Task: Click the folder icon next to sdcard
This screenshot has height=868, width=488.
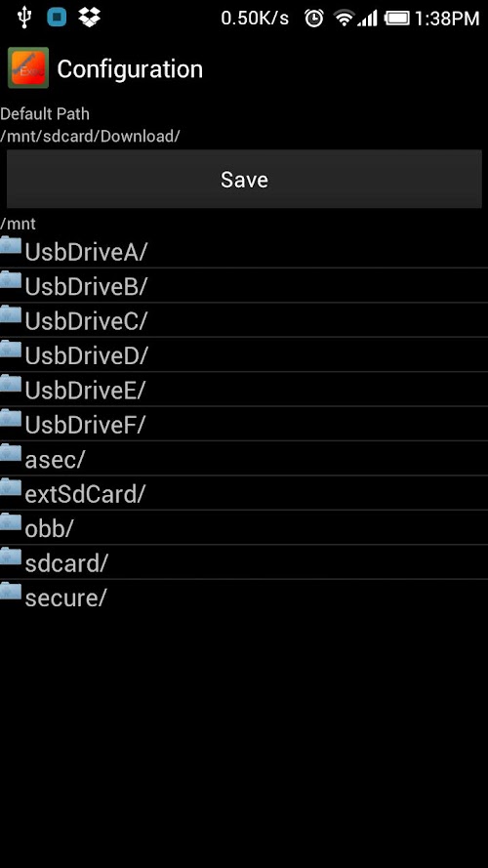Action: coord(11,556)
